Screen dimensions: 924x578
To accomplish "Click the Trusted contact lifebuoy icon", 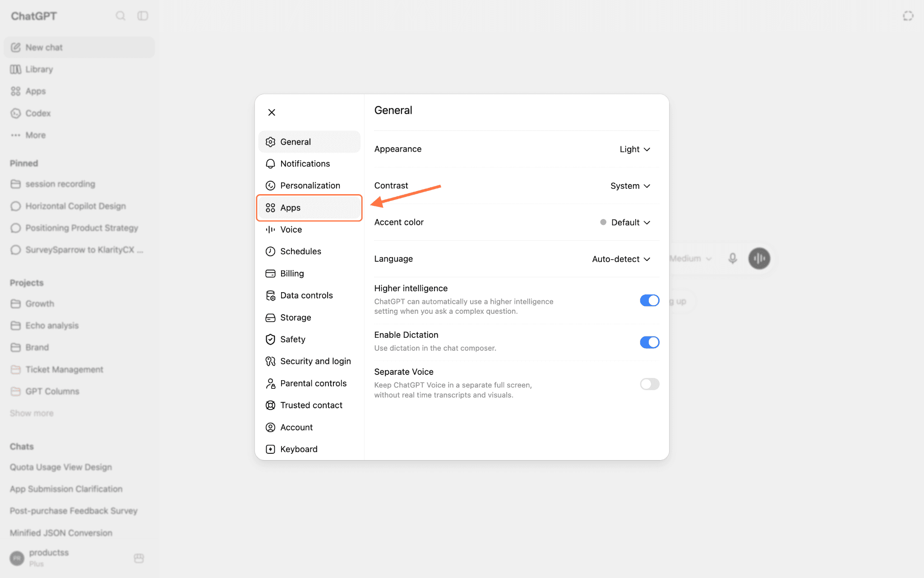I will coord(270,405).
